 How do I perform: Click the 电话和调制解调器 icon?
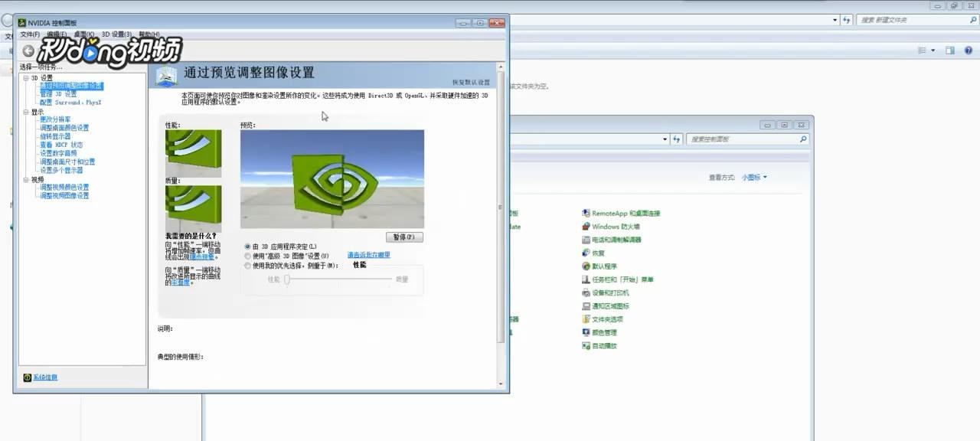tap(586, 240)
